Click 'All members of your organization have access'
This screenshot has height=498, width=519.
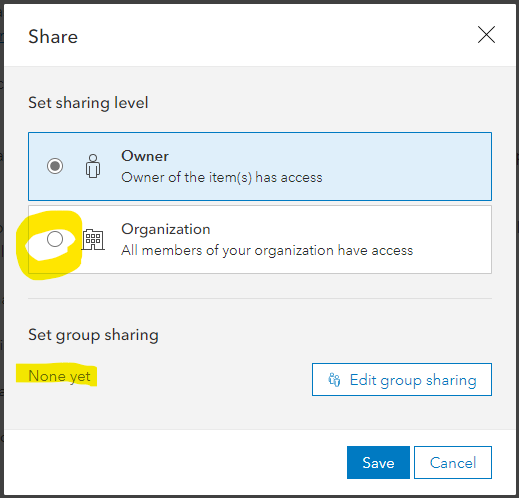[x=267, y=250]
